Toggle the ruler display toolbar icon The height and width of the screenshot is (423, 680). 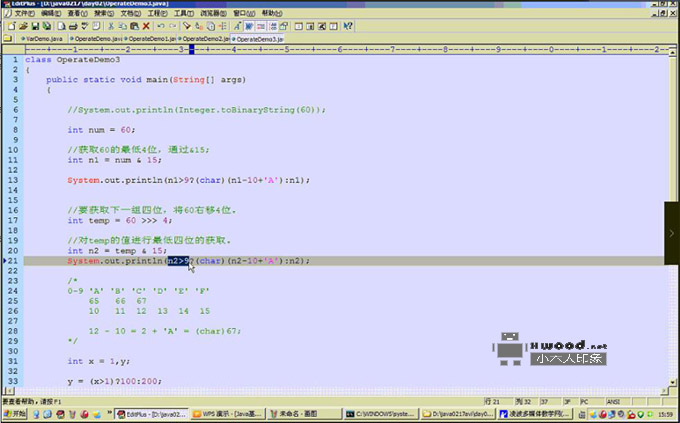pos(273,26)
